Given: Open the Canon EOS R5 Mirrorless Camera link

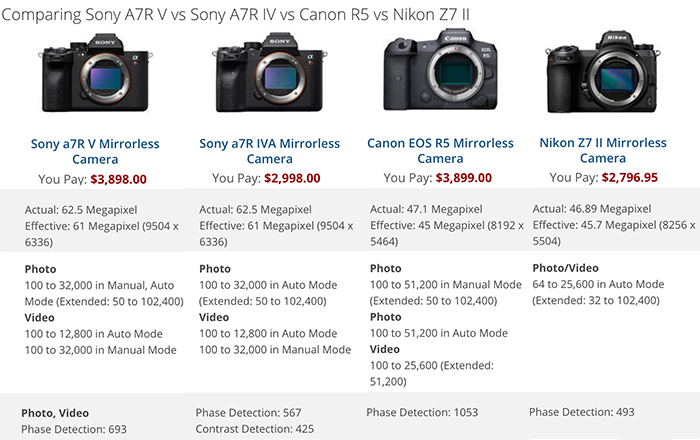Looking at the screenshot, I should 440,150.
